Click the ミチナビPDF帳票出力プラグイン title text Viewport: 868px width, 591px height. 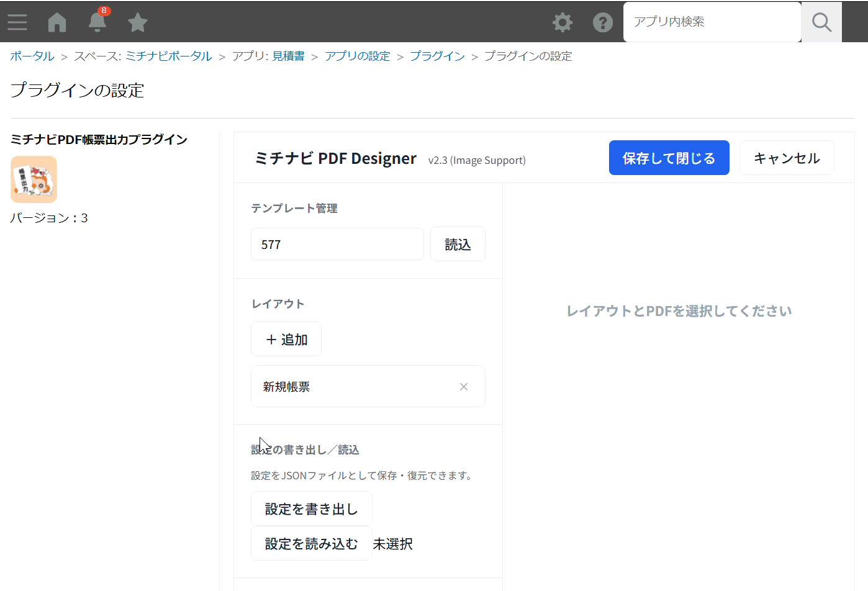point(99,140)
